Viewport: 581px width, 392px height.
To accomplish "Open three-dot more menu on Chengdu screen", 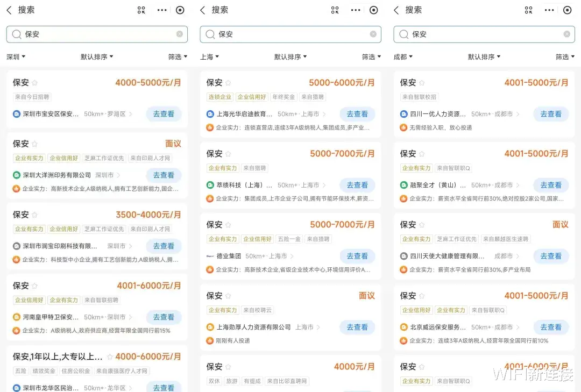I will (549, 10).
